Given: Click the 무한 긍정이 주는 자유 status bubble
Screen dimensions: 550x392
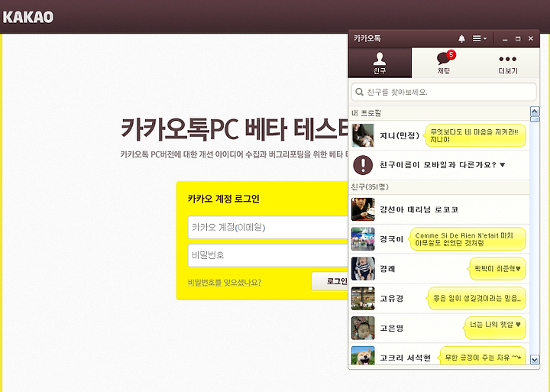Looking at the screenshot, I should (482, 355).
